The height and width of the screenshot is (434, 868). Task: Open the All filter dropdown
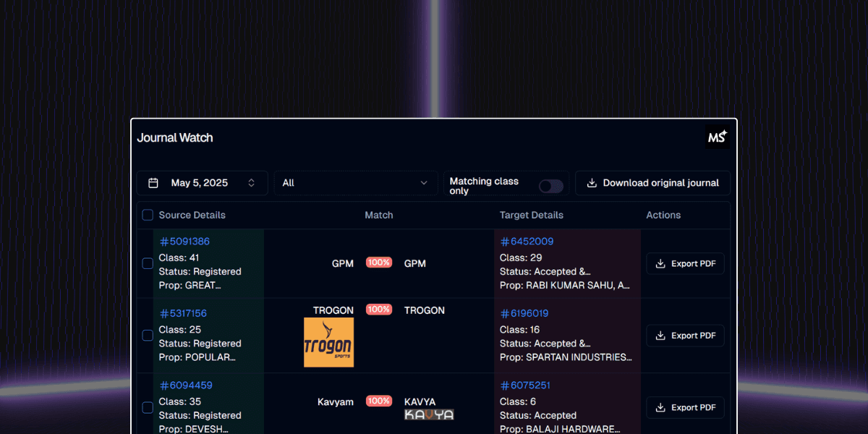coord(355,183)
